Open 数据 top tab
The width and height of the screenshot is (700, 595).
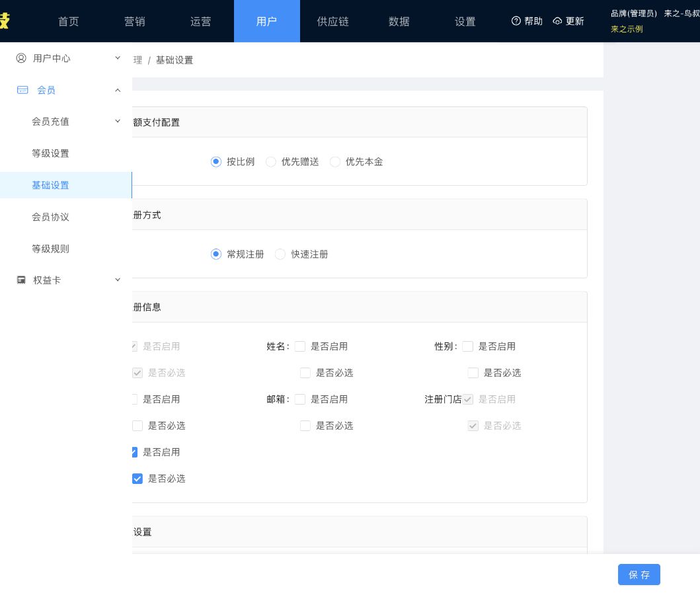[399, 21]
